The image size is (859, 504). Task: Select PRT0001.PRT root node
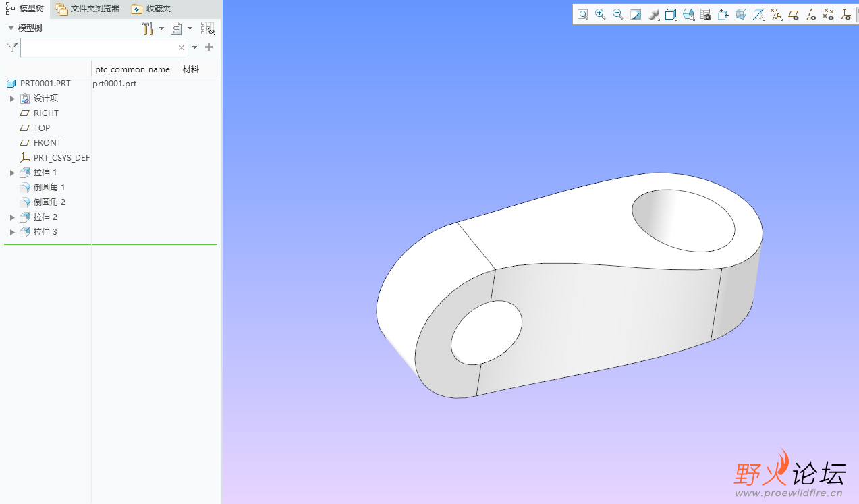tap(45, 84)
